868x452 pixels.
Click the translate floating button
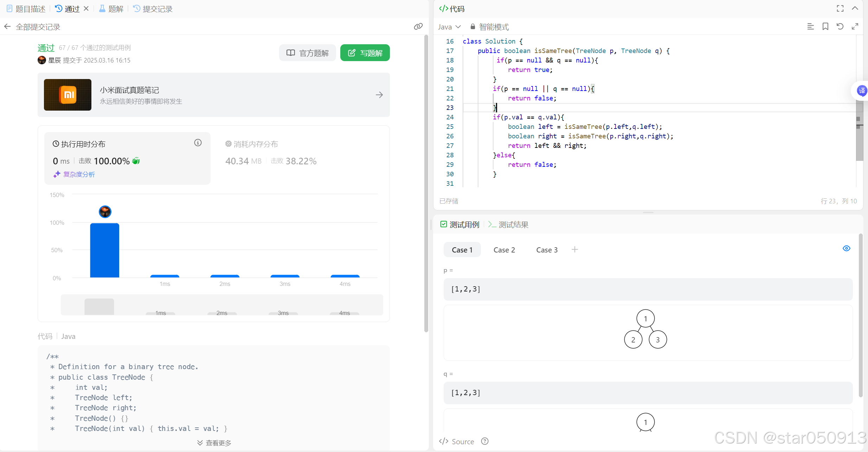861,91
